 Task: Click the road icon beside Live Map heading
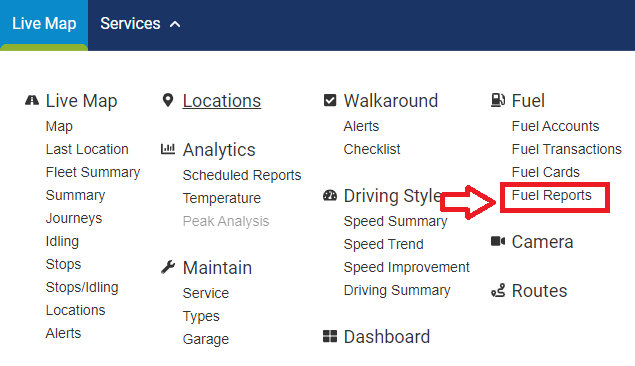(32, 100)
